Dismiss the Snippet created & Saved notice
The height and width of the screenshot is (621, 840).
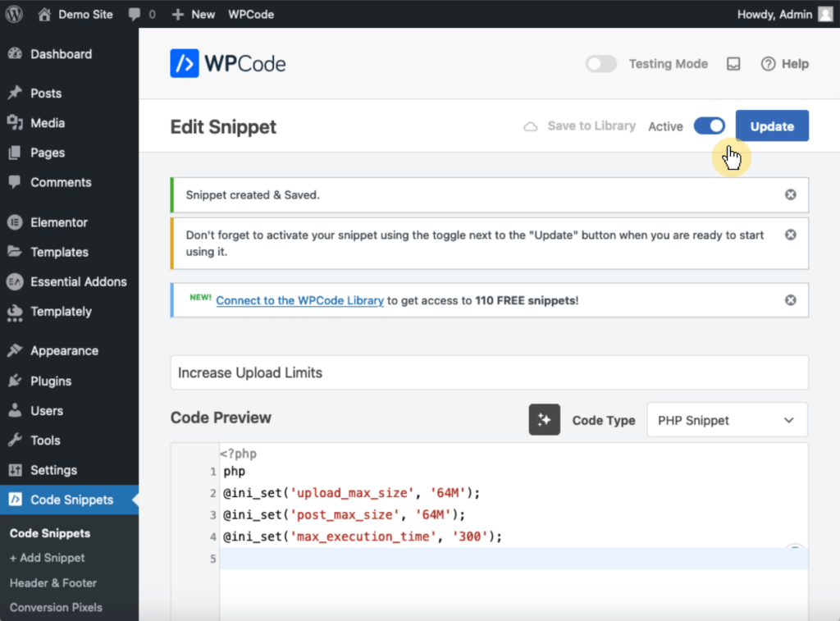pos(791,194)
